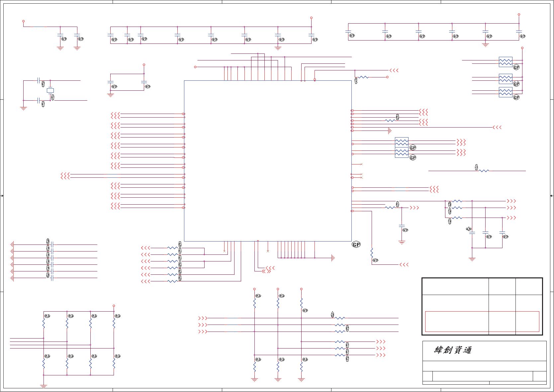
Task: Click the large GP badge beside the IC corner
Action: 356,245
